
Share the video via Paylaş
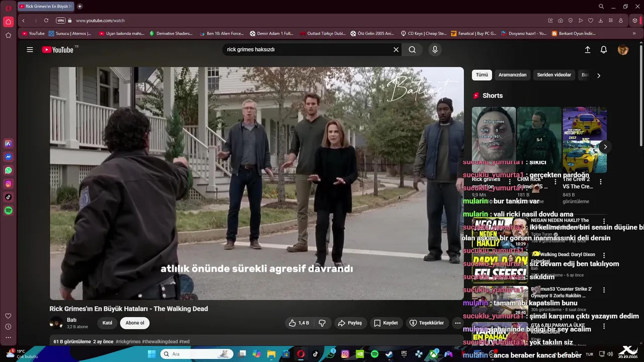click(x=350, y=323)
